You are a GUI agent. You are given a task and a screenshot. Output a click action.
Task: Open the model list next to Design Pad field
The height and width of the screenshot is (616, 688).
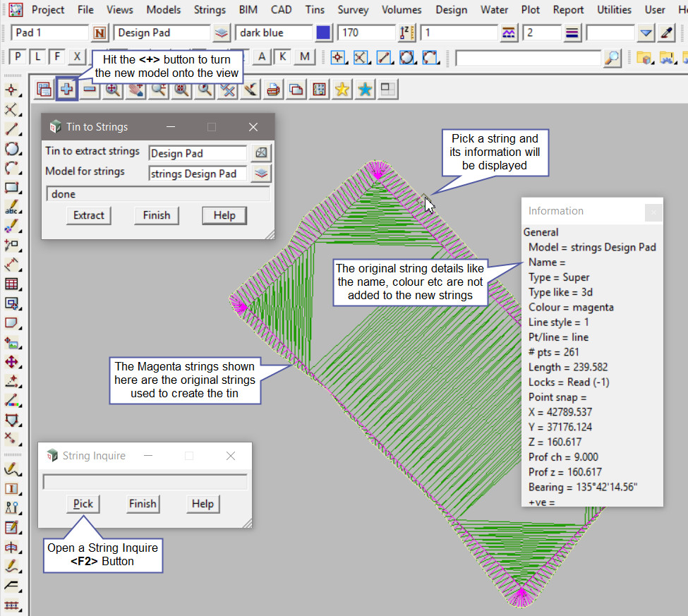pyautogui.click(x=222, y=33)
